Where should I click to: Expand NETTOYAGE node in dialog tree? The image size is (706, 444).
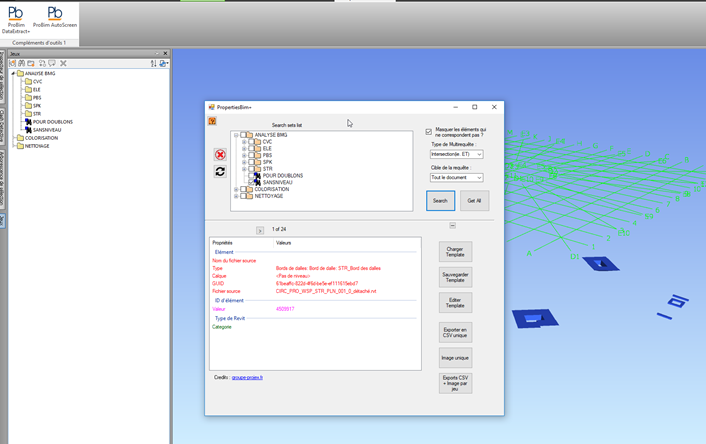236,196
